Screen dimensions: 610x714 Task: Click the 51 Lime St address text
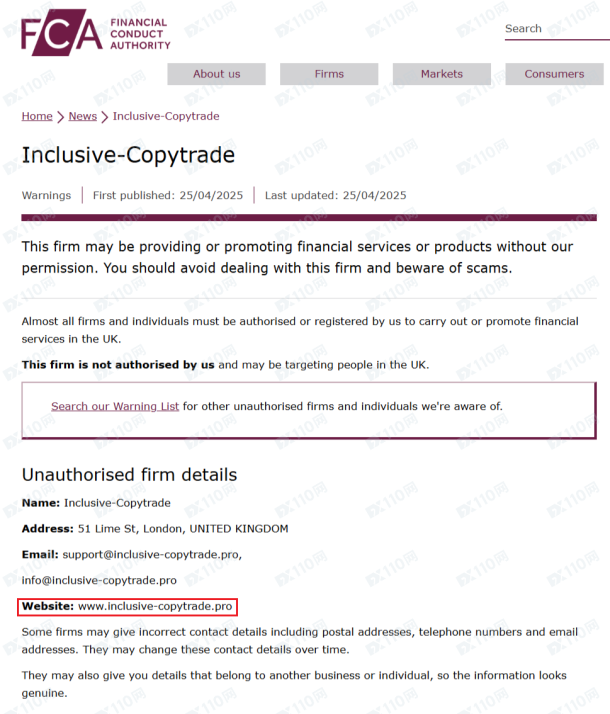(183, 529)
